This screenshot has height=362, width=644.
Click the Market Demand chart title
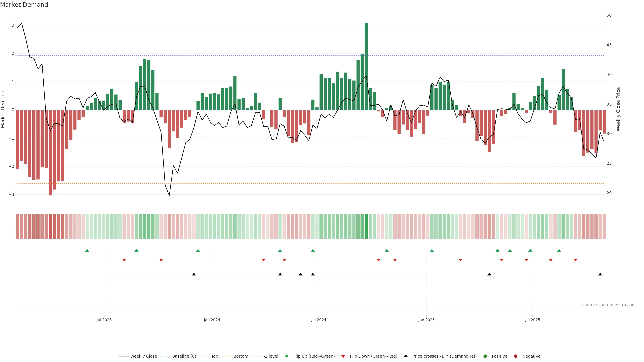pos(24,5)
